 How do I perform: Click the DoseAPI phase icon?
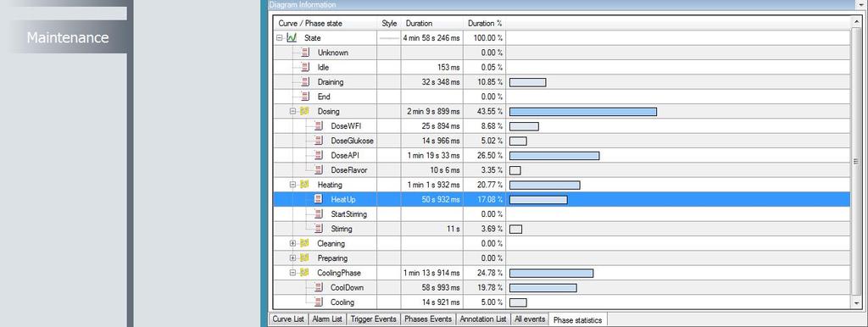pyautogui.click(x=318, y=156)
